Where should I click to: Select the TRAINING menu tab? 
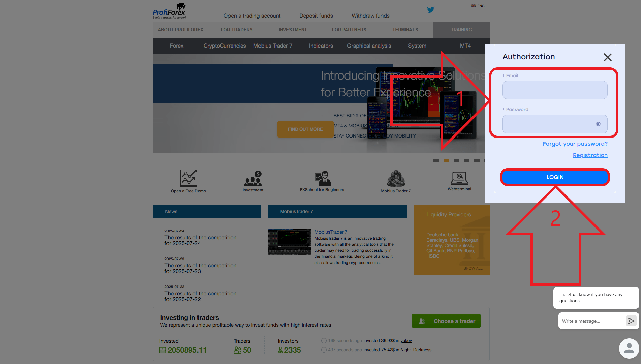tap(461, 30)
